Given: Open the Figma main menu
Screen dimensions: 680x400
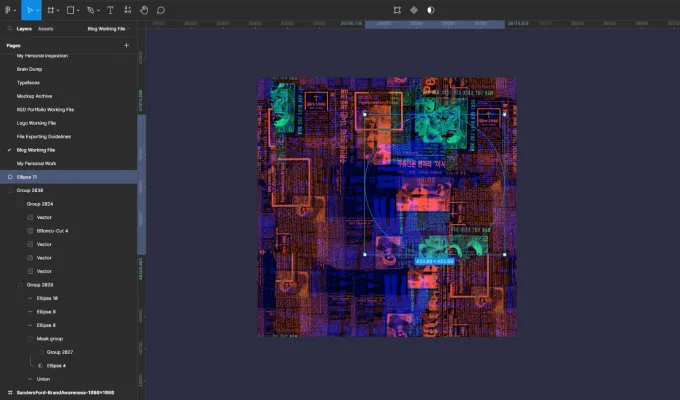Looking at the screenshot, I should click(x=7, y=10).
